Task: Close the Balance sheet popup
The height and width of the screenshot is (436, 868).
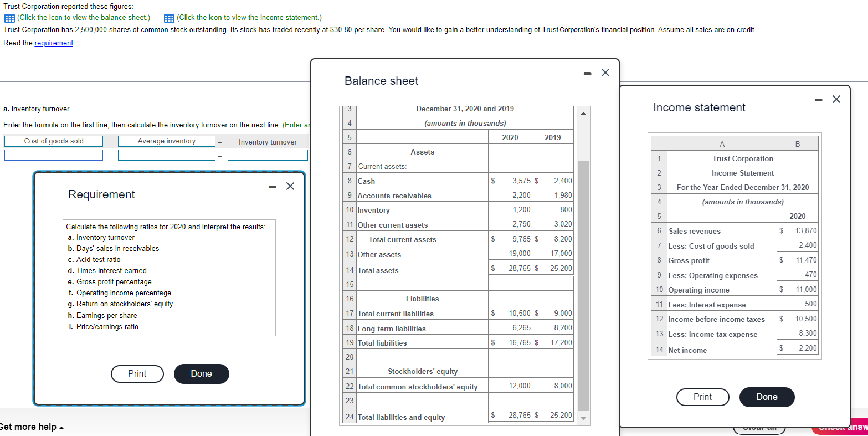Action: pyautogui.click(x=605, y=73)
